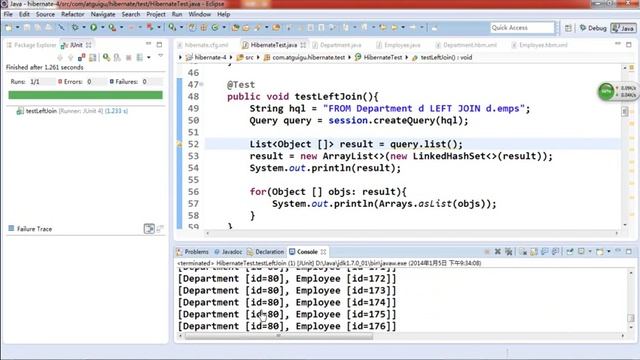Open the Run menu
The height and width of the screenshot is (360, 640).
[177, 14]
